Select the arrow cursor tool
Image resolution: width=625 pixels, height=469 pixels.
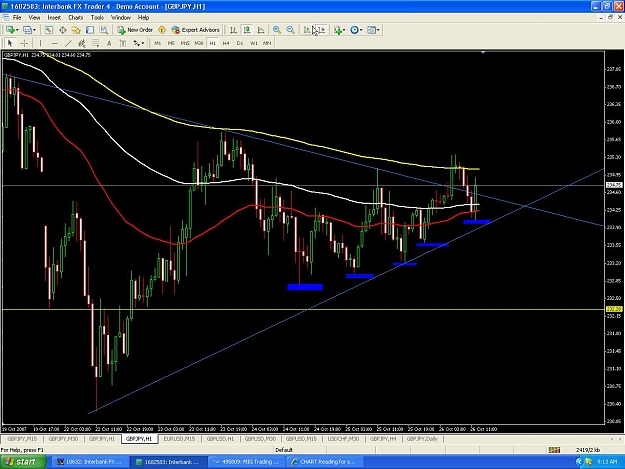[x=10, y=43]
